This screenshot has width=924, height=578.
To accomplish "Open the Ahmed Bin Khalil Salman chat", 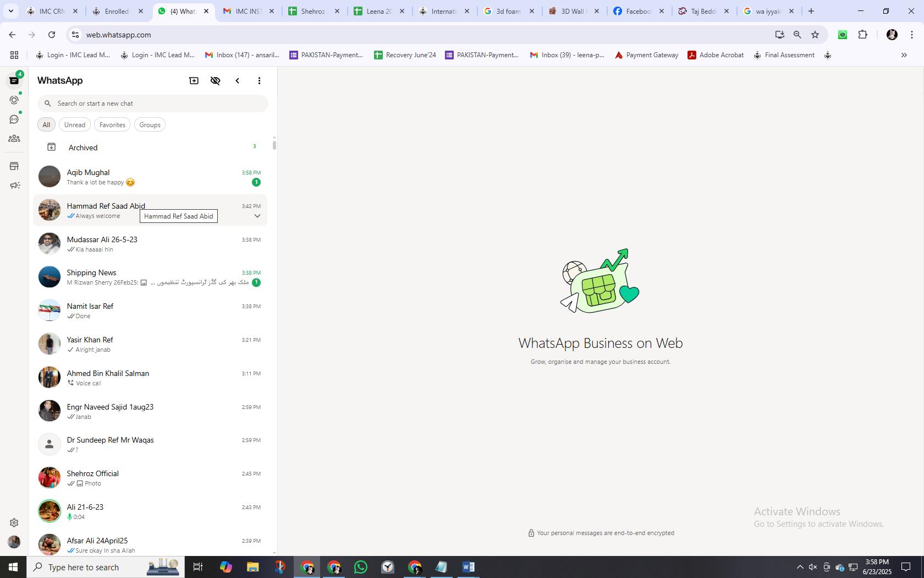I will [150, 378].
